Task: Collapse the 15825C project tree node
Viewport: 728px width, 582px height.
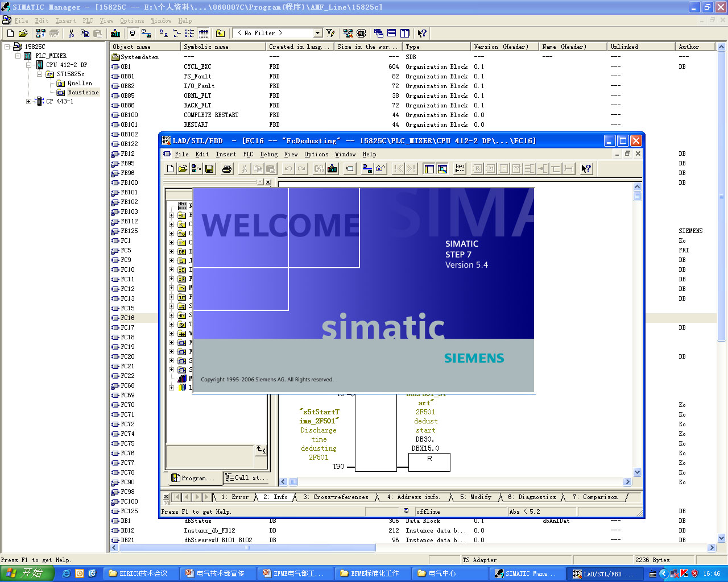Action: click(x=7, y=47)
